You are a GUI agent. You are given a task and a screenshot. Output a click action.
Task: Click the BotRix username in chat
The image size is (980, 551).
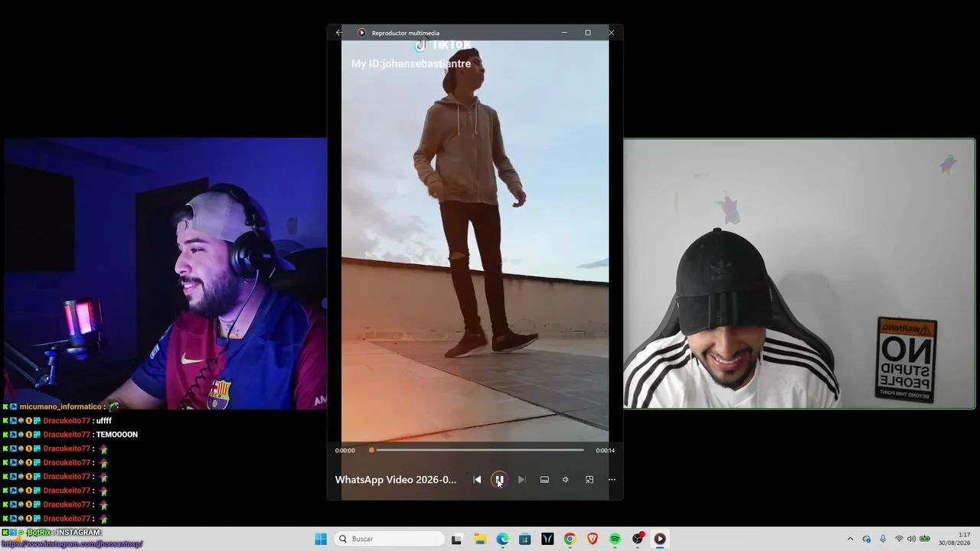coord(39,533)
